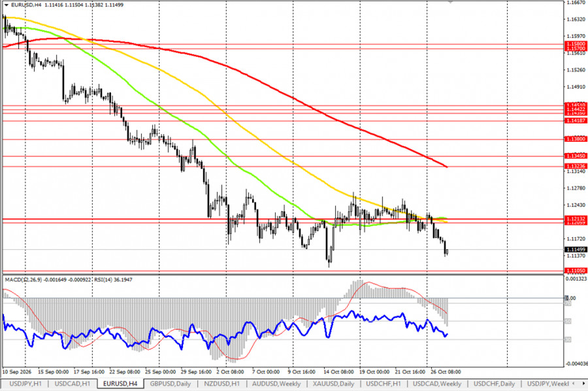Viewport: 588px width, 391px height.
Task: Click the red 1.11050 level price label
Action: [x=576, y=270]
